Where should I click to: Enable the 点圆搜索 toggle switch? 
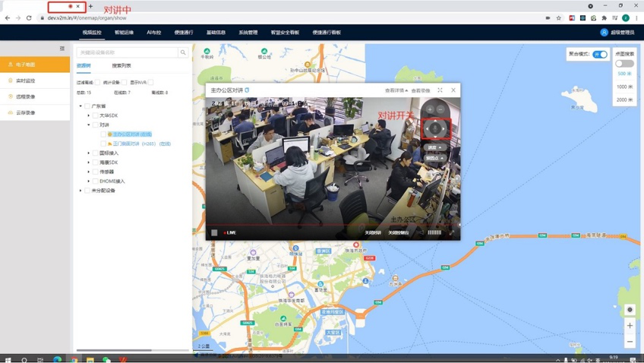(624, 64)
